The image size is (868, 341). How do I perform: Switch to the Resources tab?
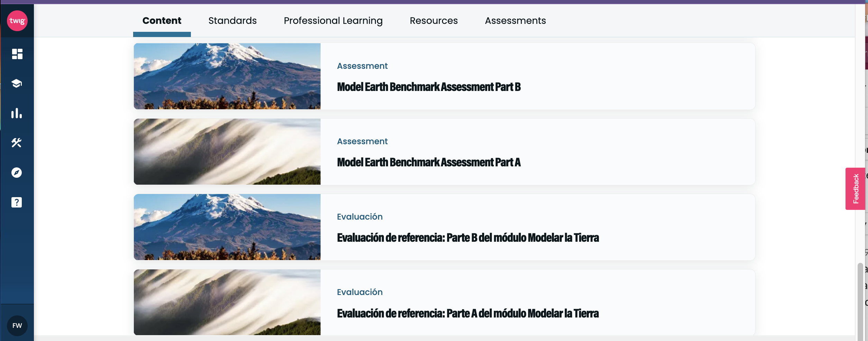tap(434, 21)
